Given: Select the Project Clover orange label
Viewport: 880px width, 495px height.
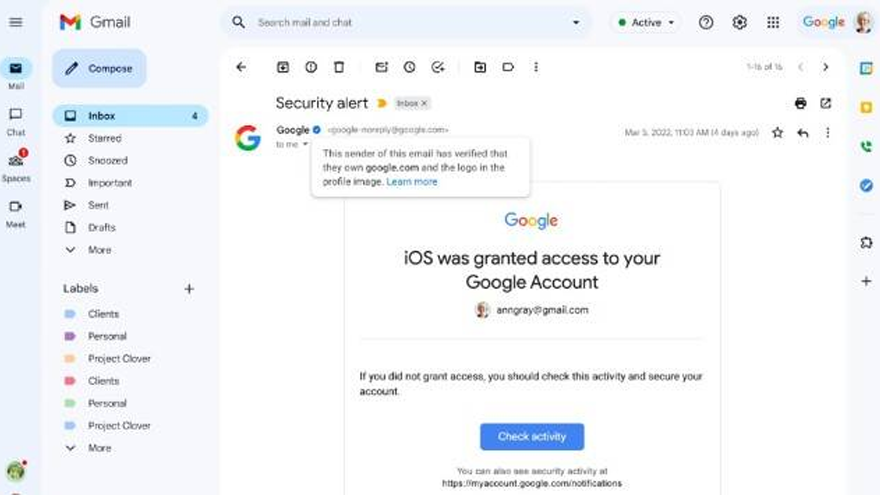Looking at the screenshot, I should tap(119, 359).
